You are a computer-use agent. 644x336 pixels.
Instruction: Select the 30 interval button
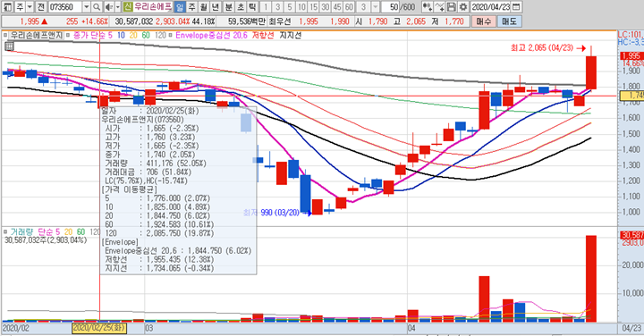pos(326,7)
